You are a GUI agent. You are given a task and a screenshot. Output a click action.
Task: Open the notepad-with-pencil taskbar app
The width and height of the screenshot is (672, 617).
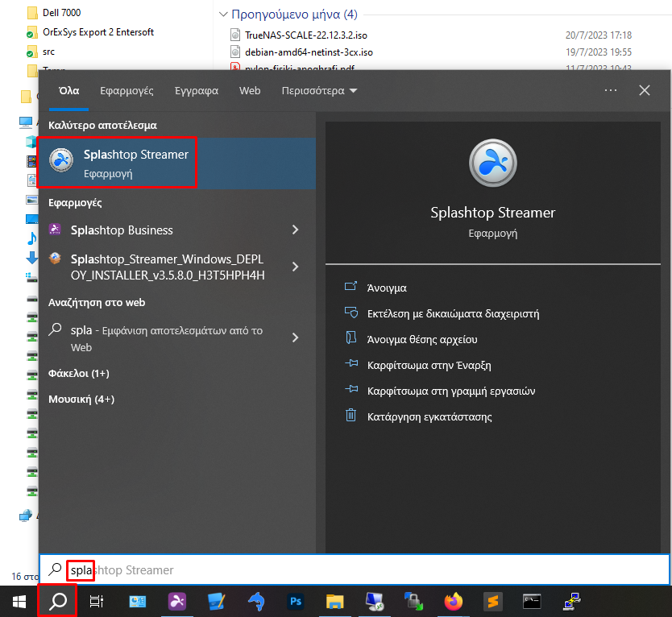217,602
